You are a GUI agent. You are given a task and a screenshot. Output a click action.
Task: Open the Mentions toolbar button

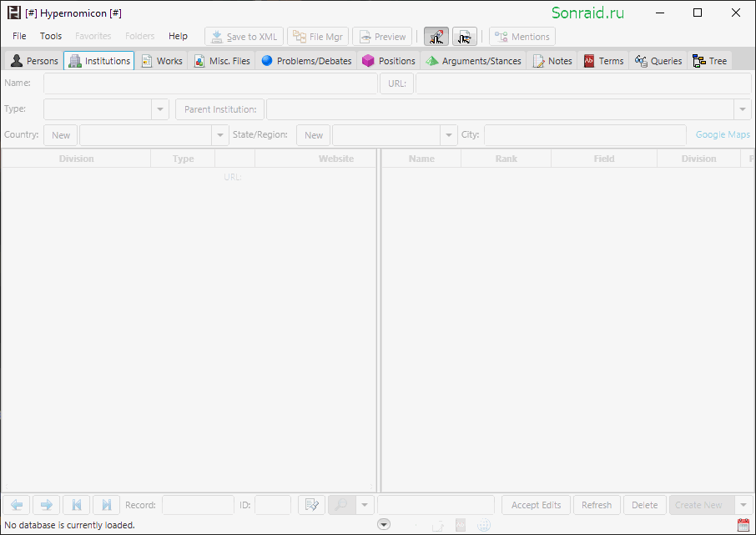tap(522, 37)
